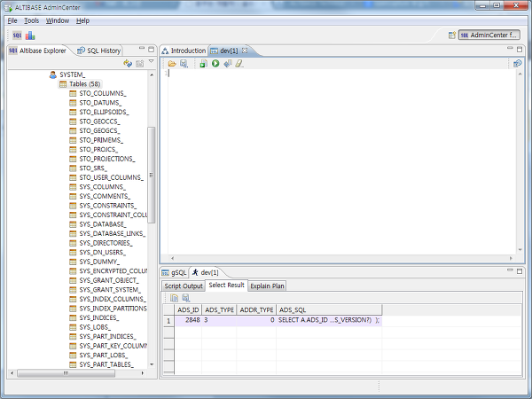This screenshot has width=532, height=399.
Task: Select the SYS_GRANT_SYSTEM_ table
Action: (x=106, y=290)
